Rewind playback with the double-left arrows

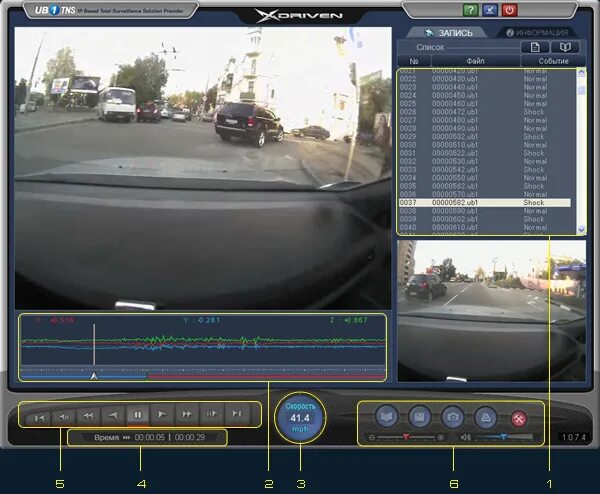(88, 416)
